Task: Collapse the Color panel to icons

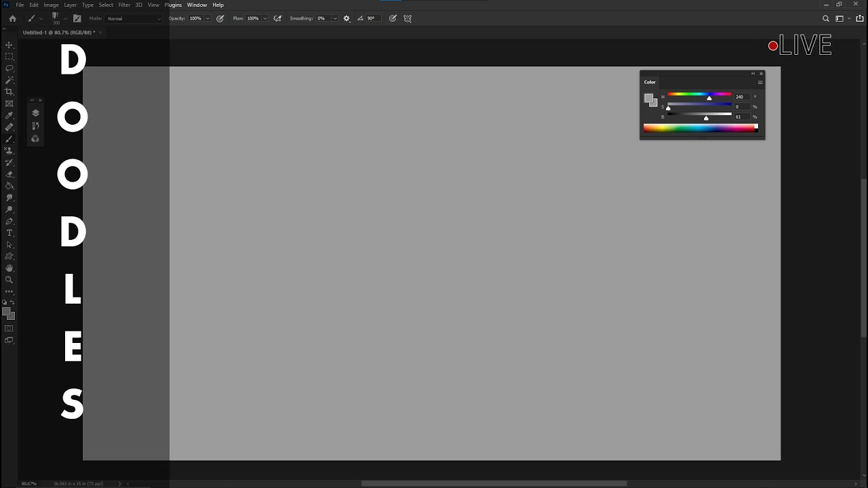Action: pyautogui.click(x=753, y=73)
